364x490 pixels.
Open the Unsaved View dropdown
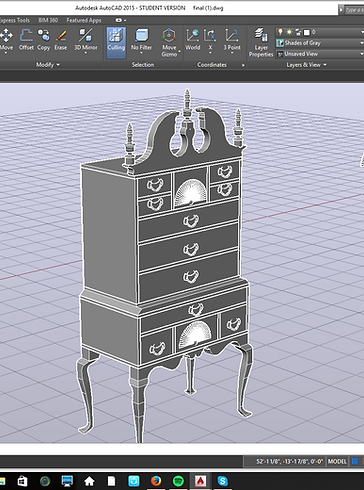(x=320, y=54)
